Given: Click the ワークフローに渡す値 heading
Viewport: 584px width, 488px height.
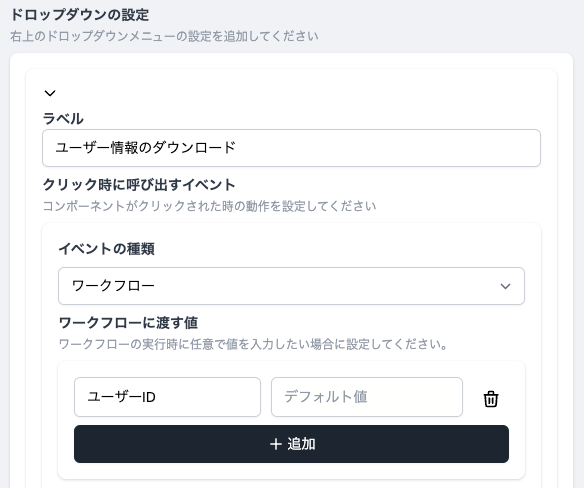Looking at the screenshot, I should coord(128,323).
